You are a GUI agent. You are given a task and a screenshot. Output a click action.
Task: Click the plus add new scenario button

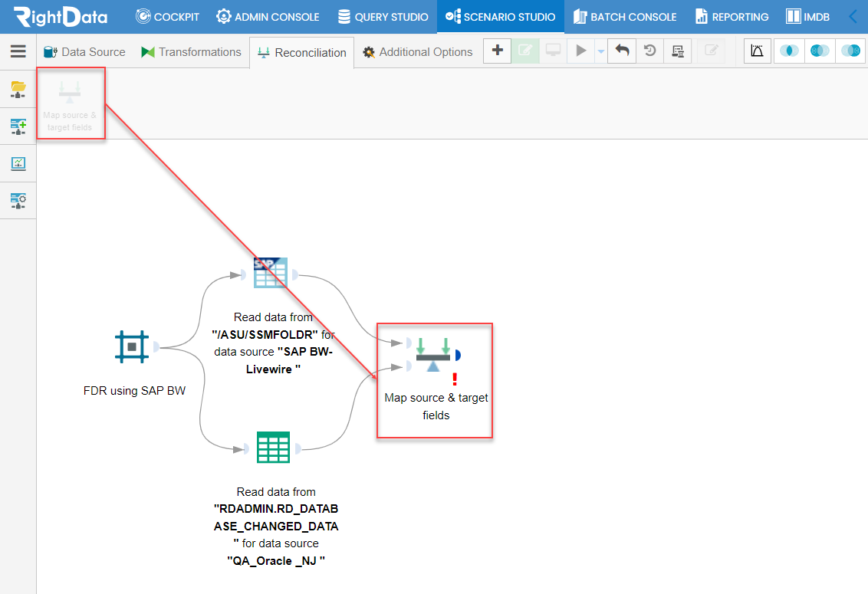pos(497,51)
